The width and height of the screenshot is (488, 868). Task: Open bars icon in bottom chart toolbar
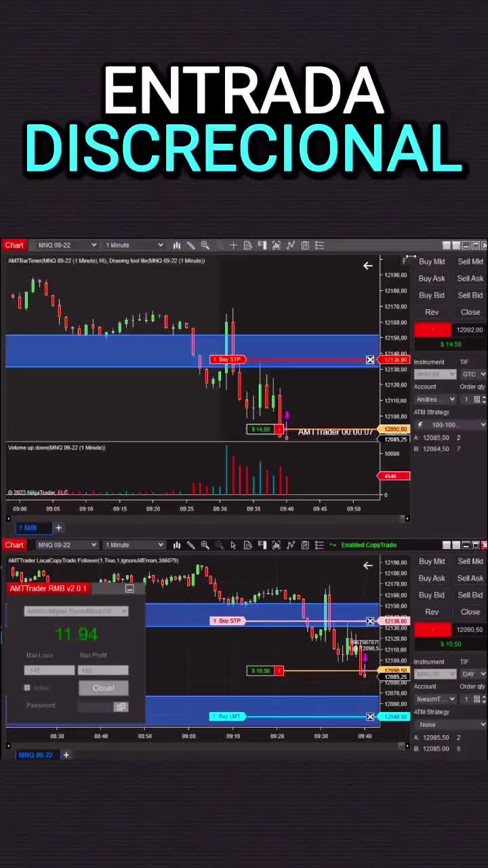pyautogui.click(x=177, y=545)
